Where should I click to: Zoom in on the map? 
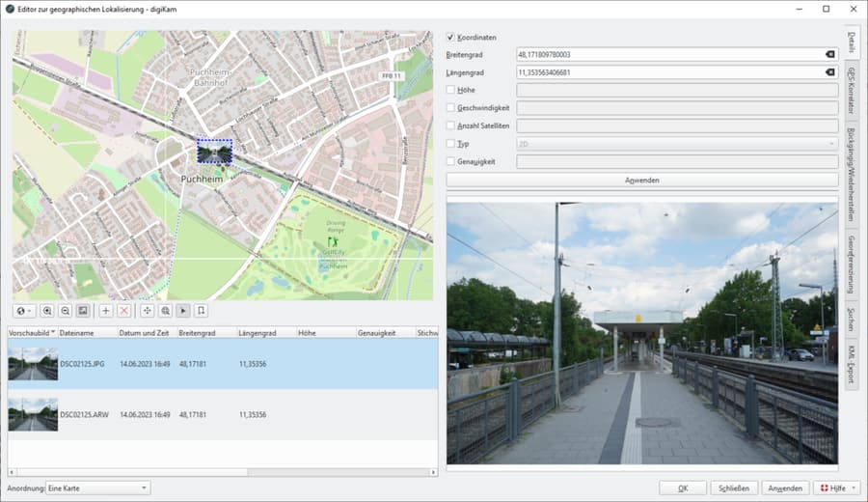(x=47, y=311)
